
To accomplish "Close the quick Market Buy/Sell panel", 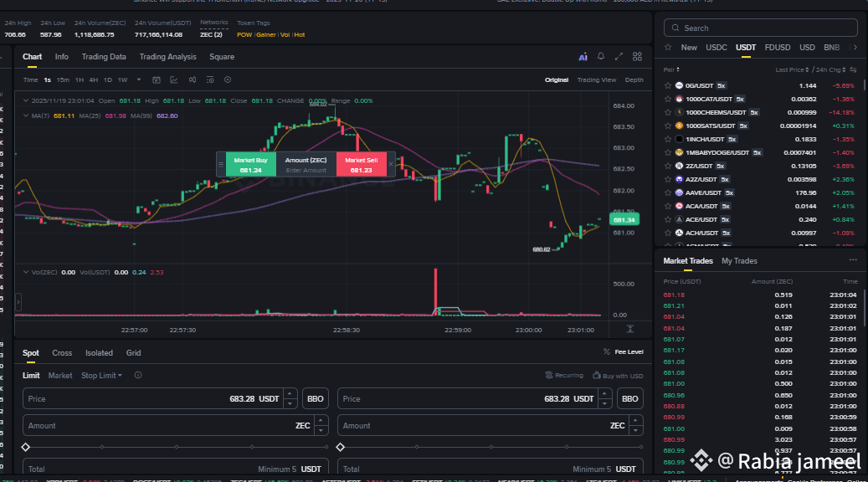I will (391, 164).
